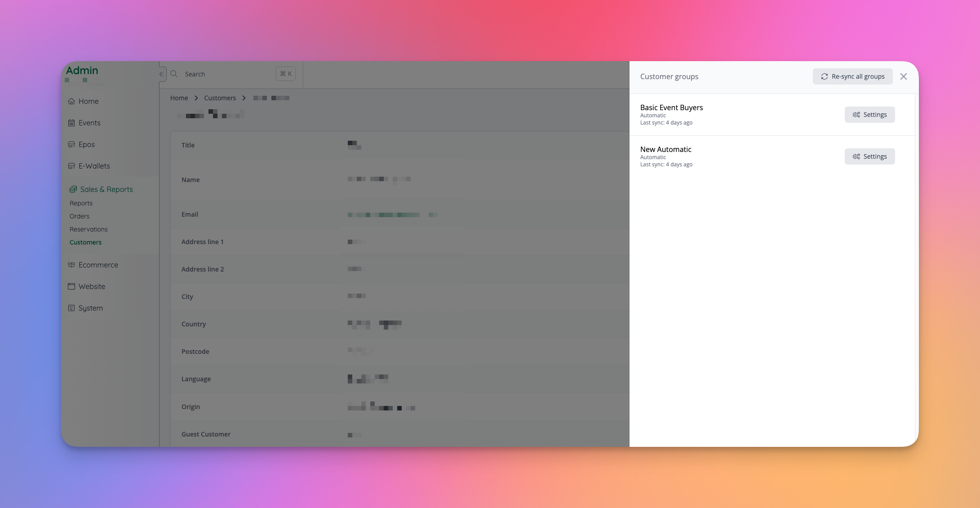Collapse the sidebar with the chevron handle
Viewport: 980px width, 508px height.
click(161, 74)
